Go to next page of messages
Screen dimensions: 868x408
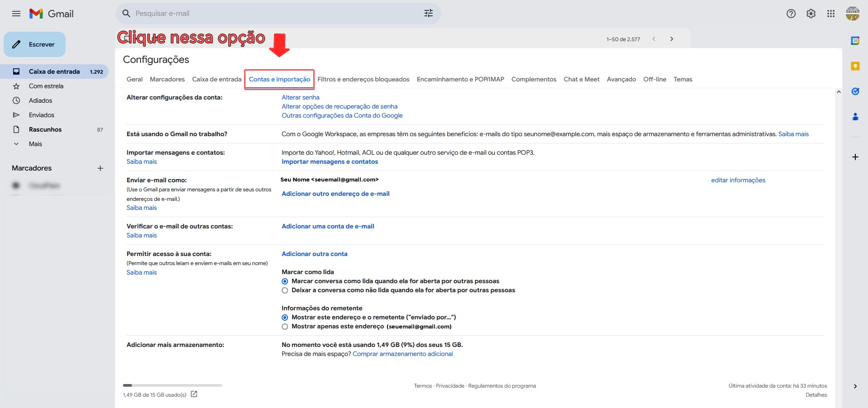click(671, 39)
